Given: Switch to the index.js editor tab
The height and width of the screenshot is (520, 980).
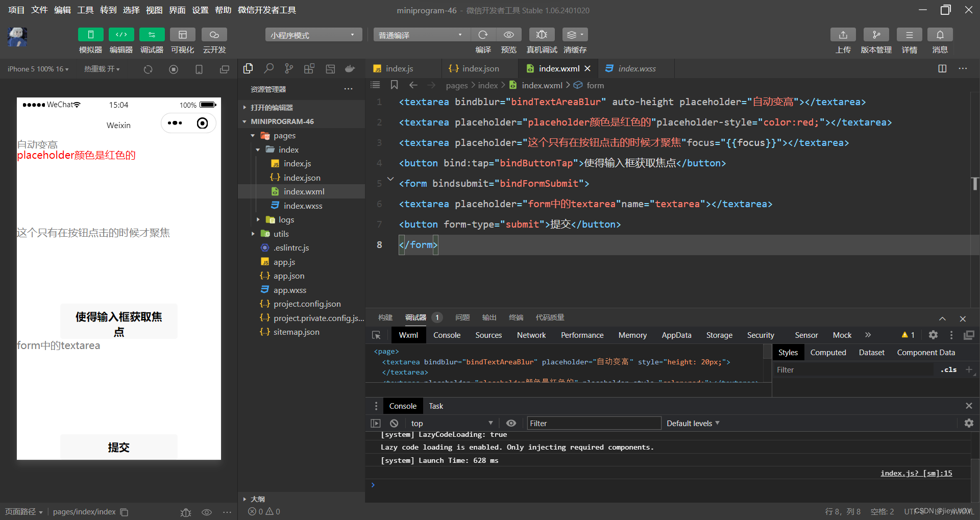Looking at the screenshot, I should pyautogui.click(x=399, y=68).
